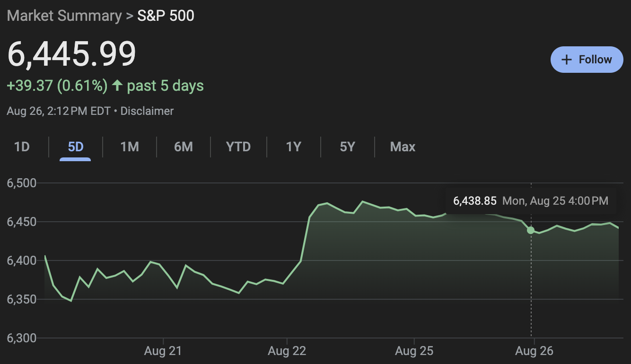This screenshot has width=631, height=364.
Task: Click the Aug 25 date axis label
Action: click(414, 351)
